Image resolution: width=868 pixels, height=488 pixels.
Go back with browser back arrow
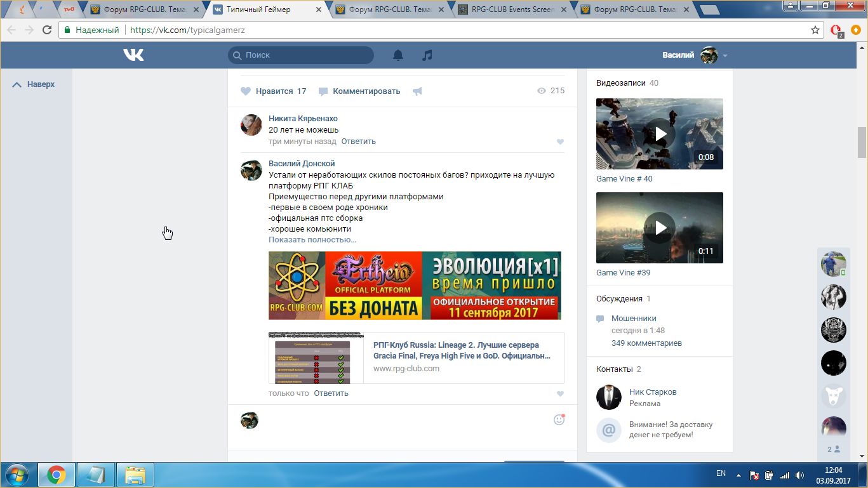[11, 30]
